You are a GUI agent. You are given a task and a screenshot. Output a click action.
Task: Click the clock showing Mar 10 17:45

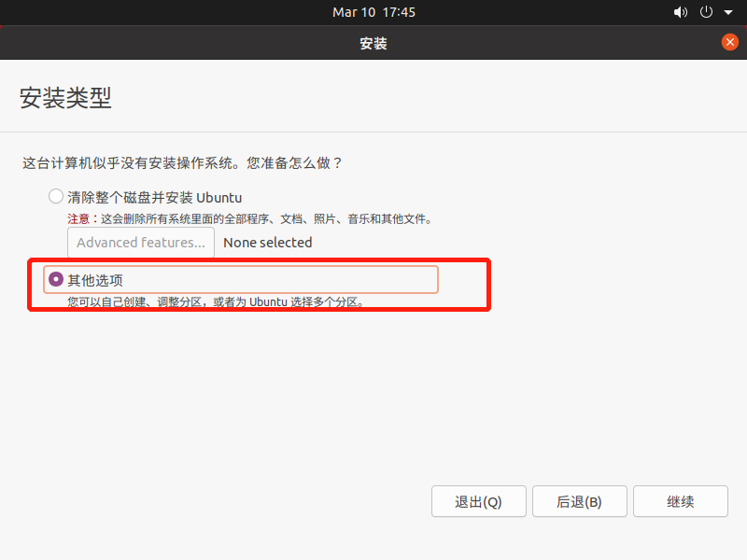tap(373, 12)
